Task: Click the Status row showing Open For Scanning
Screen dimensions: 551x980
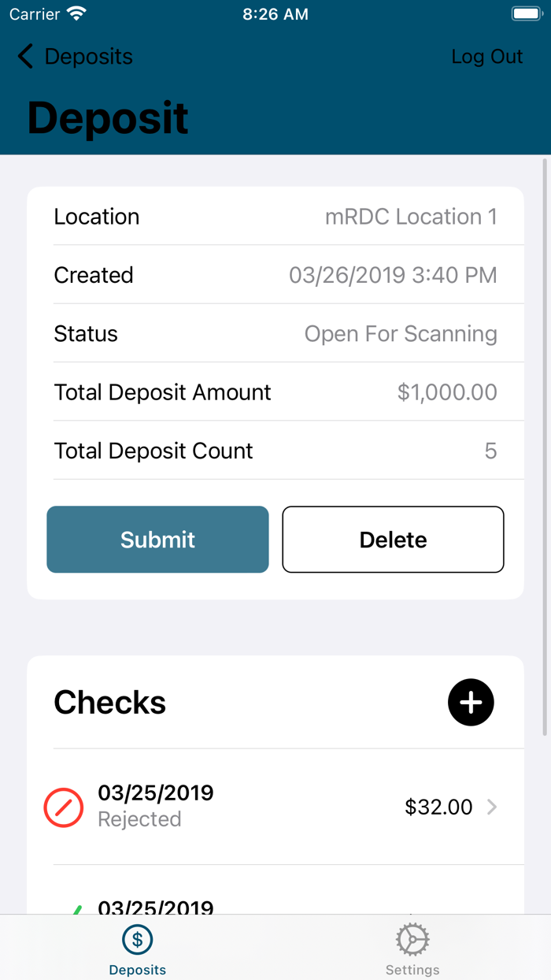Action: coord(275,333)
